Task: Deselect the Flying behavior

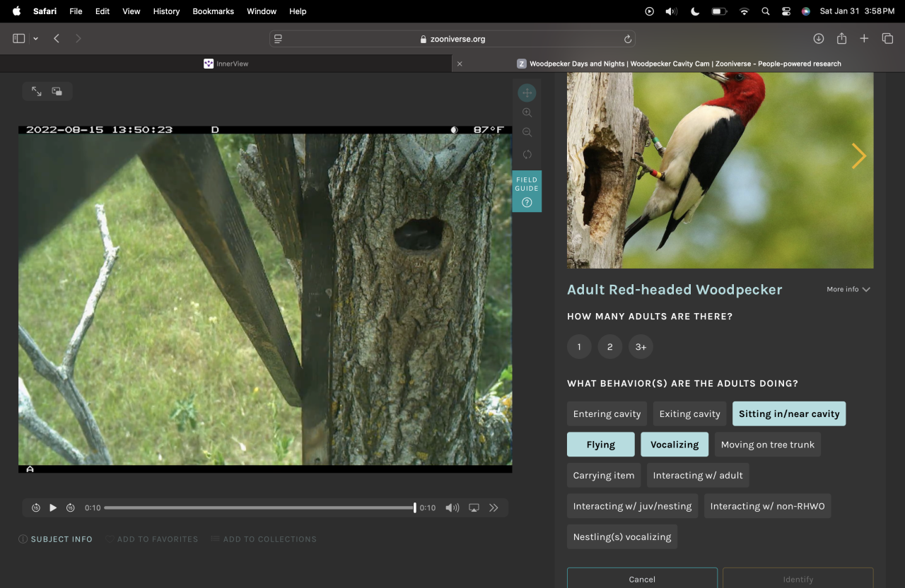Action: (x=600, y=445)
